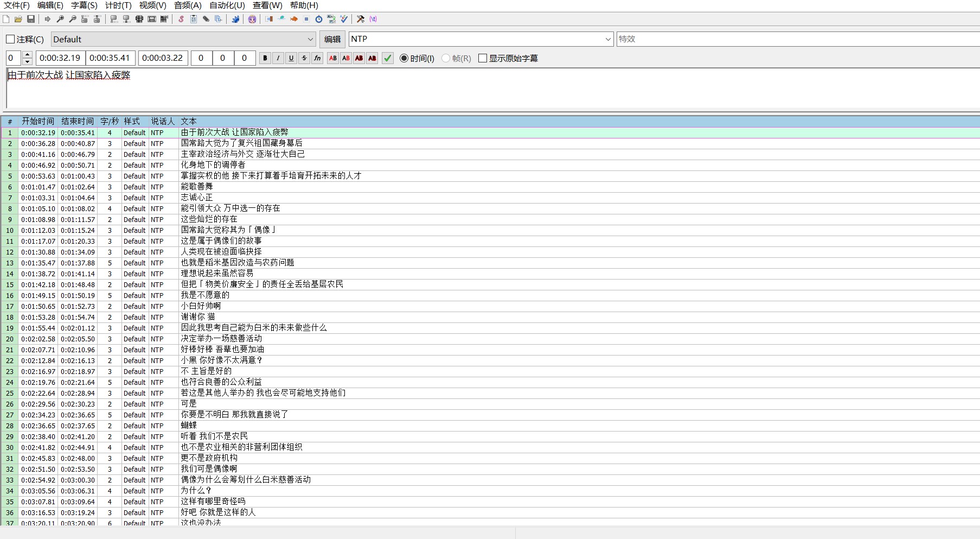
Task: Set primary color with first AB button
Action: pyautogui.click(x=333, y=58)
